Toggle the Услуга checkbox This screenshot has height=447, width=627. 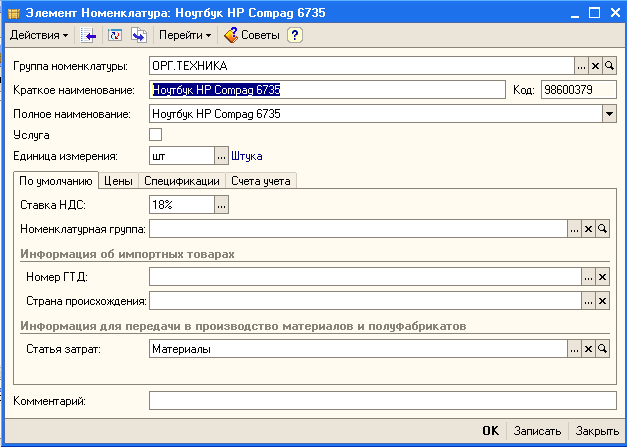tap(156, 134)
